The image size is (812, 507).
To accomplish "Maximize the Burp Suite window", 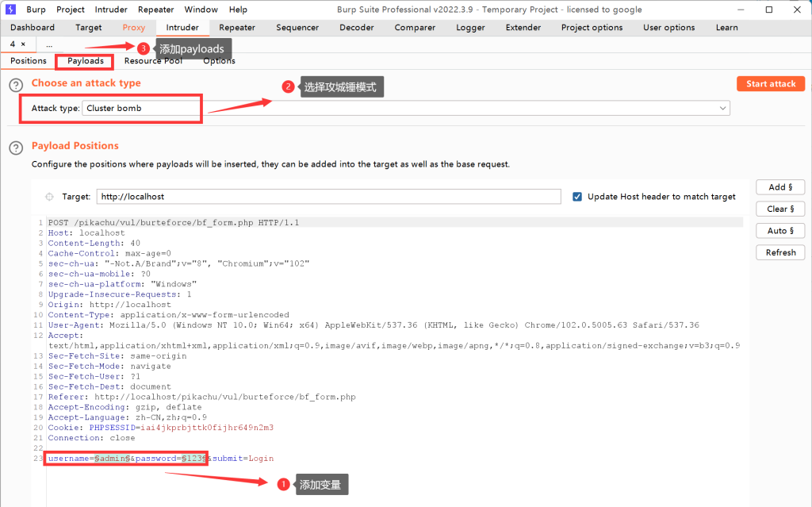I will pos(769,10).
